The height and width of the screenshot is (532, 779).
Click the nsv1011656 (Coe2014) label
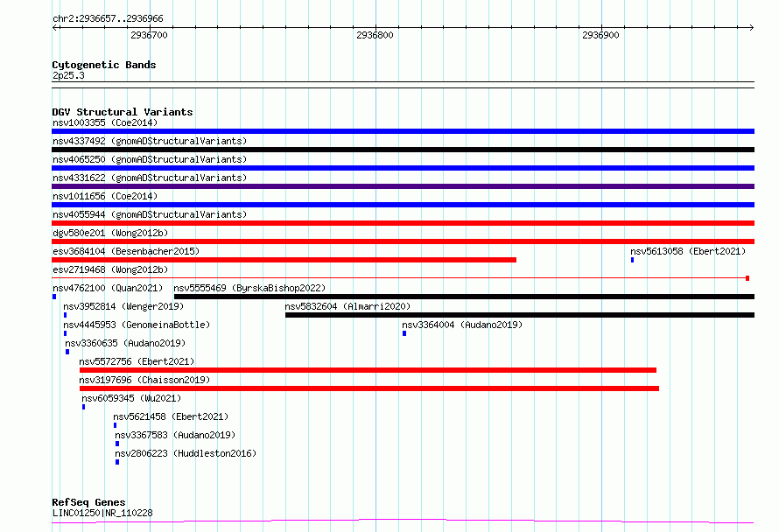[105, 196]
